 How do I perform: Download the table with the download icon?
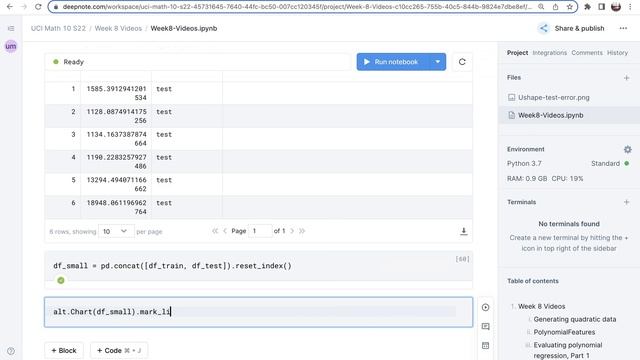point(464,231)
